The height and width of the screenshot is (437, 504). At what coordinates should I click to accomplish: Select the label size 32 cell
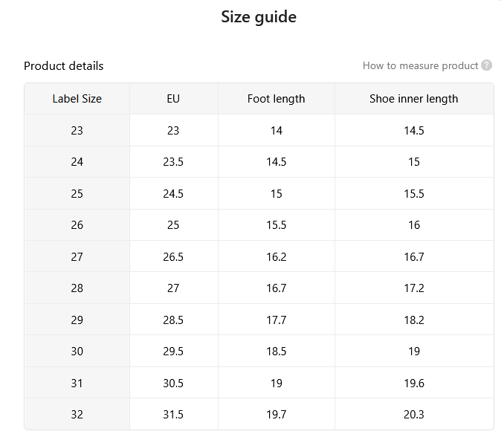click(x=77, y=414)
